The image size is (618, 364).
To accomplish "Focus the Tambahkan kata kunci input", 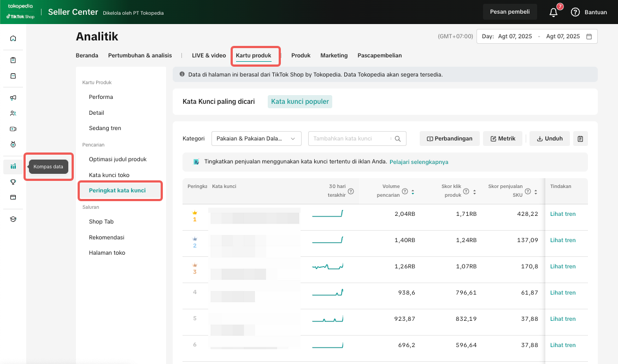I will [350, 139].
